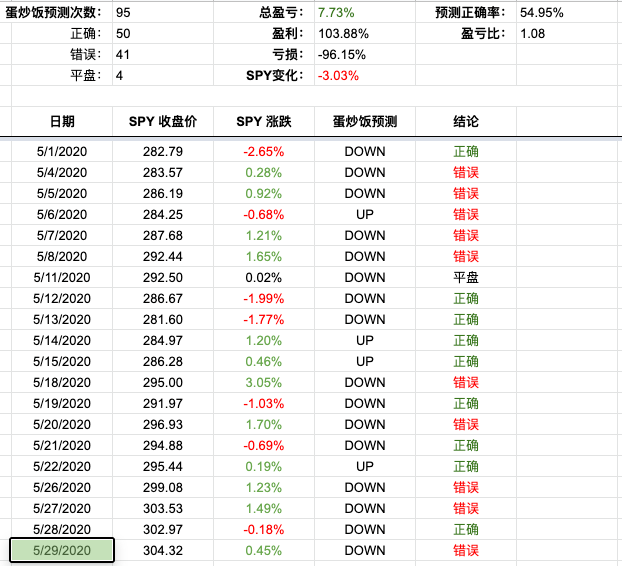Screen dimensions: 622x566
Task: Click closing price 292.50
Action: pos(163,278)
